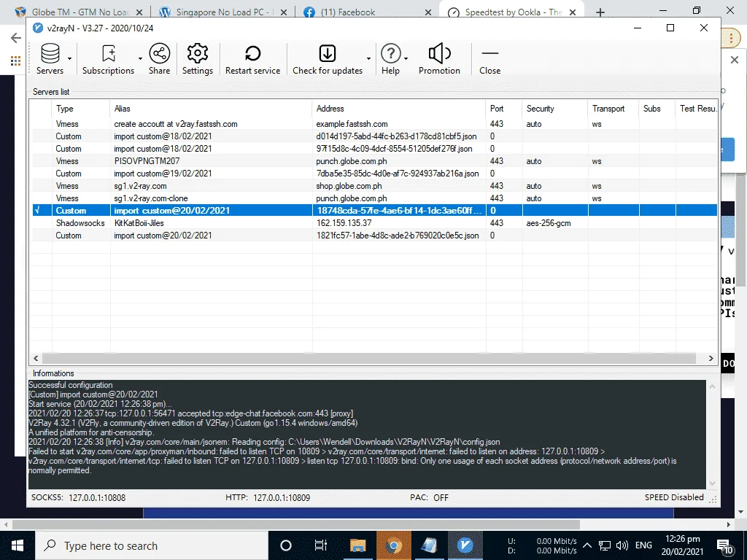Select row 'import custom@19/02/2021'
Screen dimensions: 747x560
click(374, 174)
